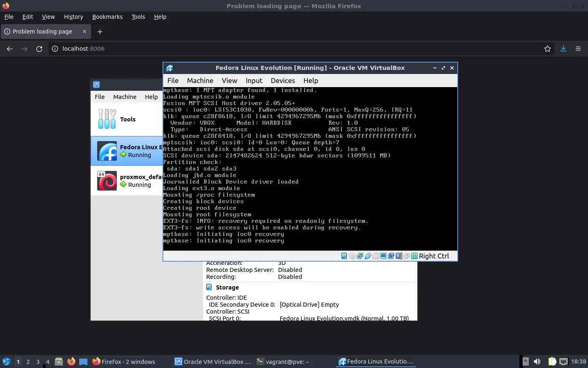This screenshot has width=588, height=368.
Task: Click the Fedora VM logo icon in list
Action: click(107, 151)
